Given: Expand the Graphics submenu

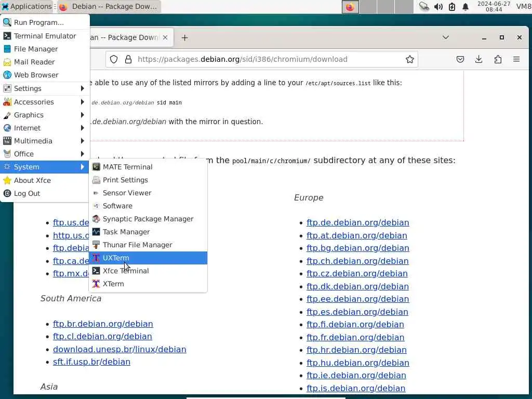Looking at the screenshot, I should tap(45, 115).
